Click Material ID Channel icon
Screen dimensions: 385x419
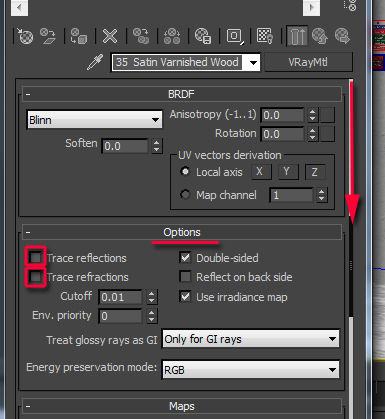(235, 36)
